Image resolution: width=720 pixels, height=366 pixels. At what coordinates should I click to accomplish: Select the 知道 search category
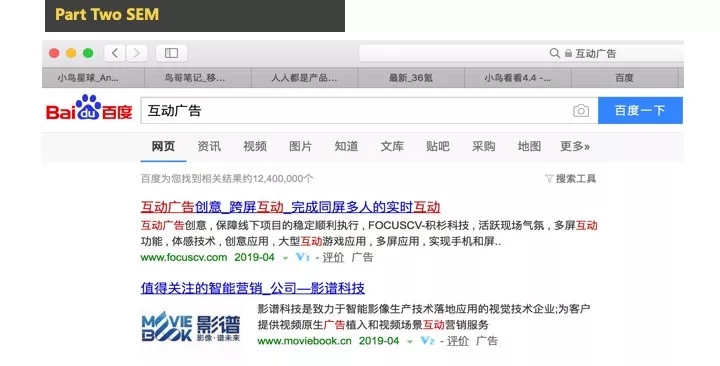click(346, 146)
